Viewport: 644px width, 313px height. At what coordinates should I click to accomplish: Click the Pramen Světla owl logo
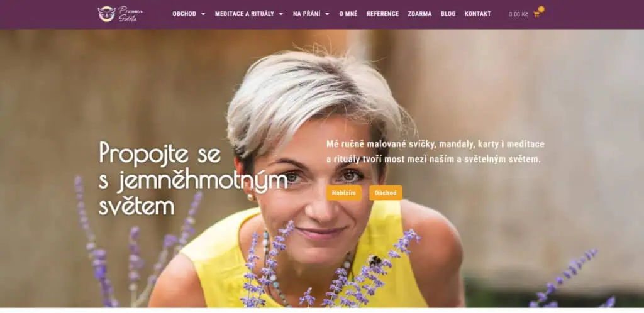[x=120, y=14]
